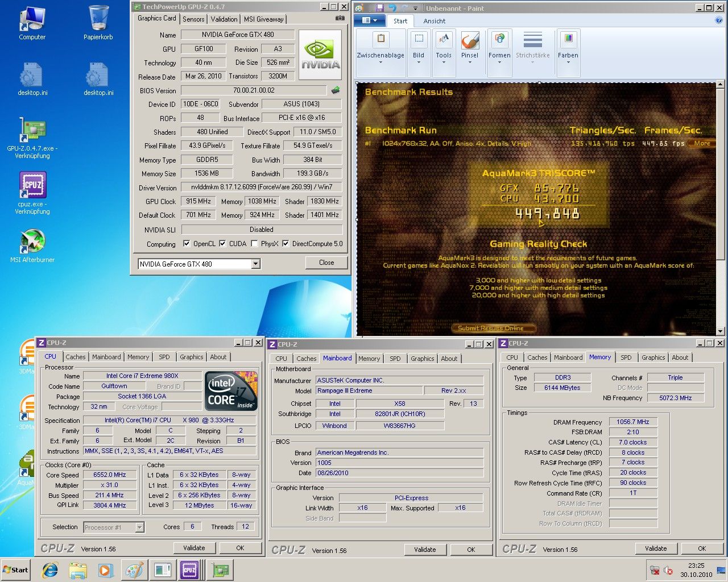
Task: Click the More button beside the fps result
Action: pyautogui.click(x=702, y=143)
